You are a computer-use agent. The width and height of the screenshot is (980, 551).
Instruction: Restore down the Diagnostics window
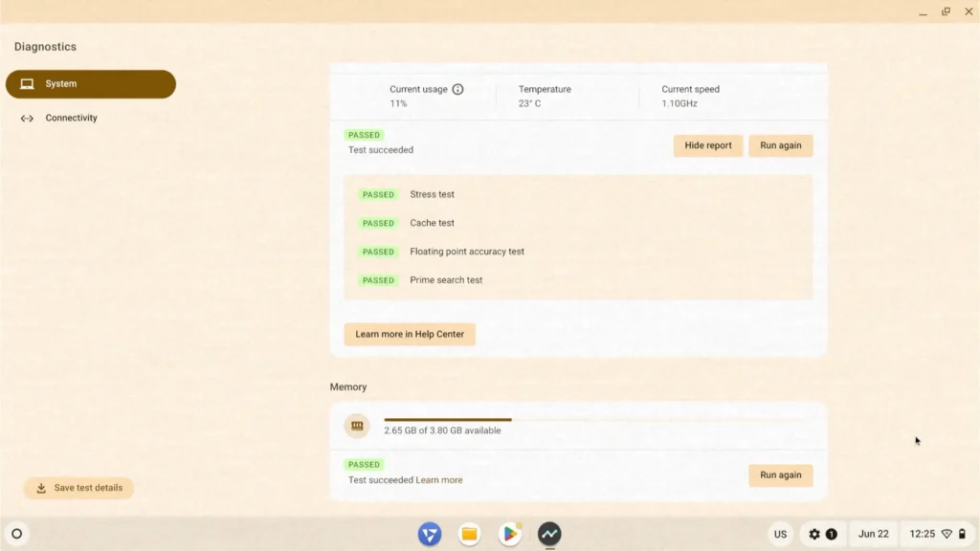point(946,11)
